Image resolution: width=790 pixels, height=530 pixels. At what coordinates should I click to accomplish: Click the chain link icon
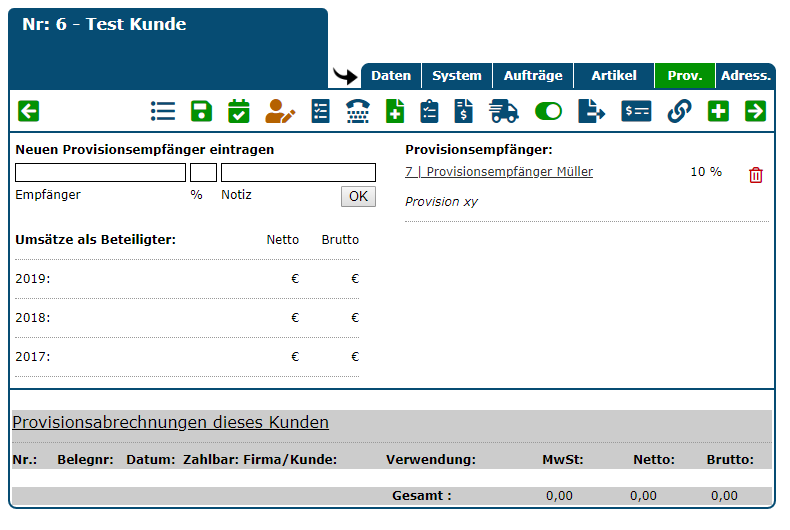coord(680,111)
